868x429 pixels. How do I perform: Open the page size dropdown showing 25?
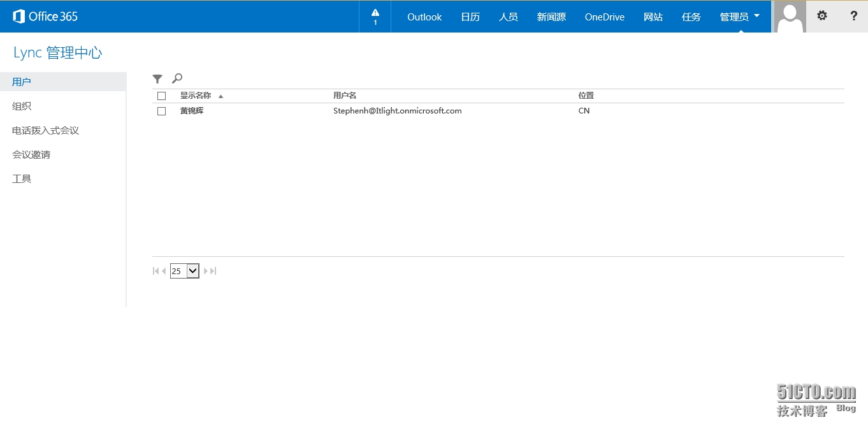click(185, 271)
